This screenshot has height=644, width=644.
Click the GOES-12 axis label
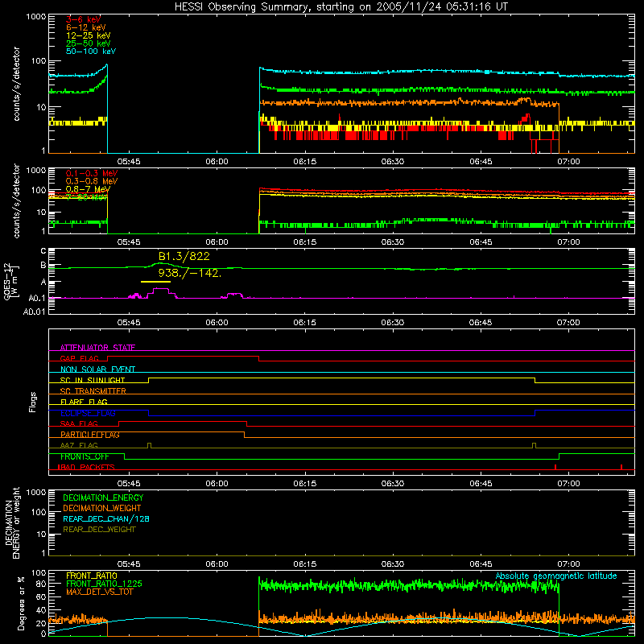coord(11,282)
